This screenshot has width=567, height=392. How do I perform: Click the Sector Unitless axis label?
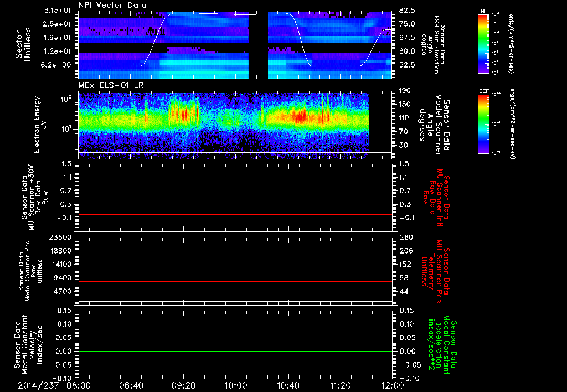tap(22, 44)
